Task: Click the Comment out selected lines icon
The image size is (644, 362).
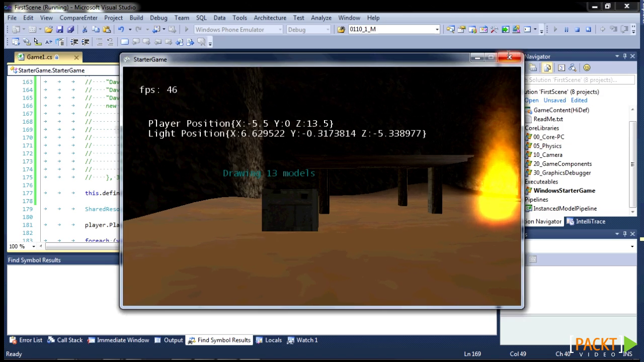Action: [x=99, y=42]
